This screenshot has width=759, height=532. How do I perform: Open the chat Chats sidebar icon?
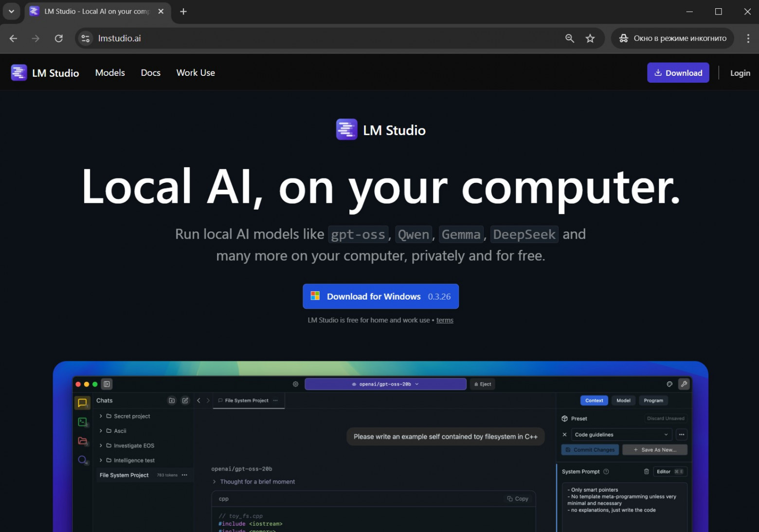[x=82, y=403]
